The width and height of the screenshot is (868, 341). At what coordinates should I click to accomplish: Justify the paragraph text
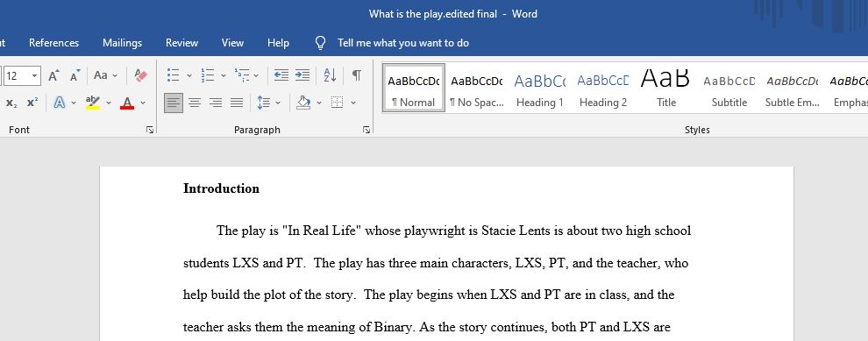point(237,103)
